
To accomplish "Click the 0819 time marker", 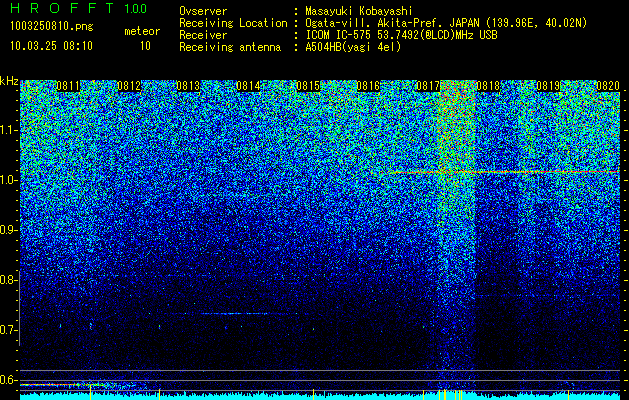I will pos(548,86).
